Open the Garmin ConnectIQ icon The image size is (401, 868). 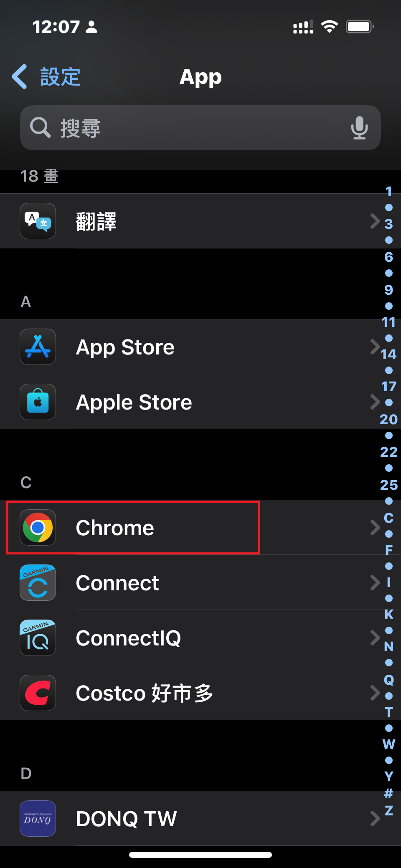(x=38, y=638)
